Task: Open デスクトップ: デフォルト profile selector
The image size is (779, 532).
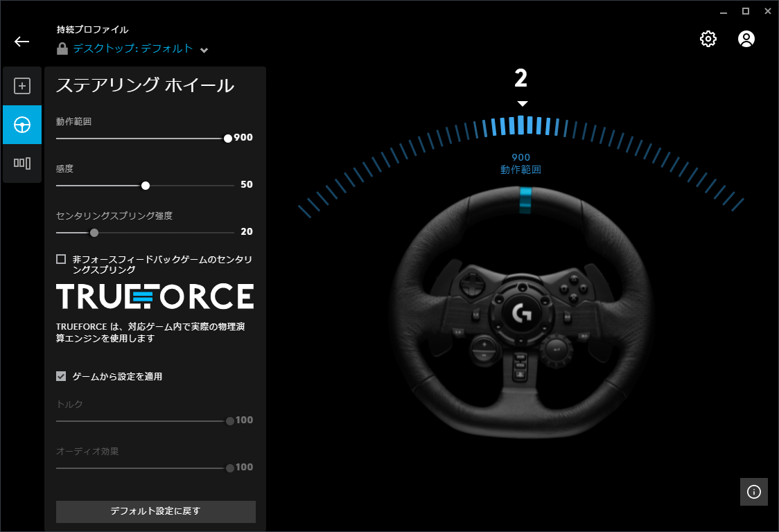Action: (133, 48)
